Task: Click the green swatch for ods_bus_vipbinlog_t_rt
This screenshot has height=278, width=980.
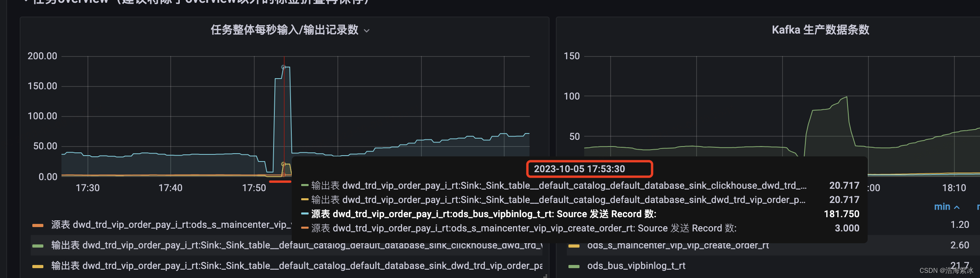Action: (x=574, y=267)
